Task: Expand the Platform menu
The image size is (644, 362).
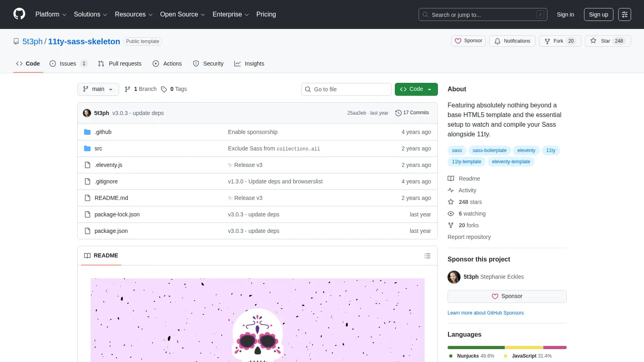Action: coord(51,14)
